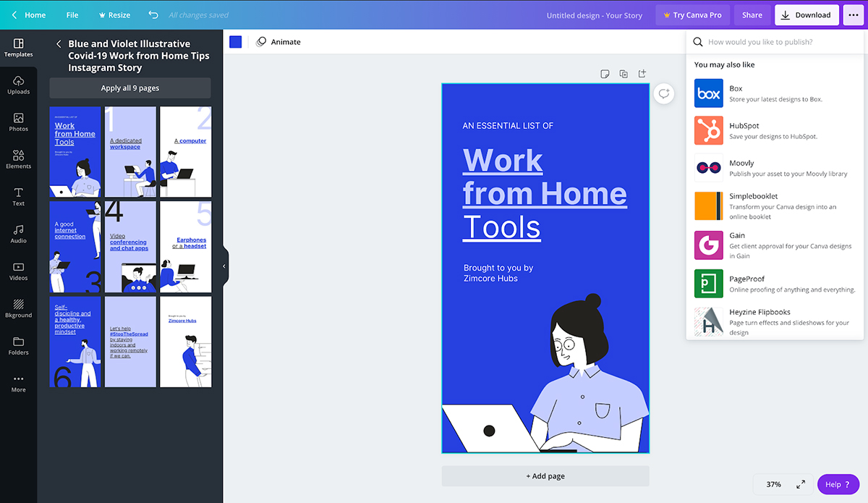Open the three-dots more options menu
This screenshot has height=503, width=868.
pos(854,14)
